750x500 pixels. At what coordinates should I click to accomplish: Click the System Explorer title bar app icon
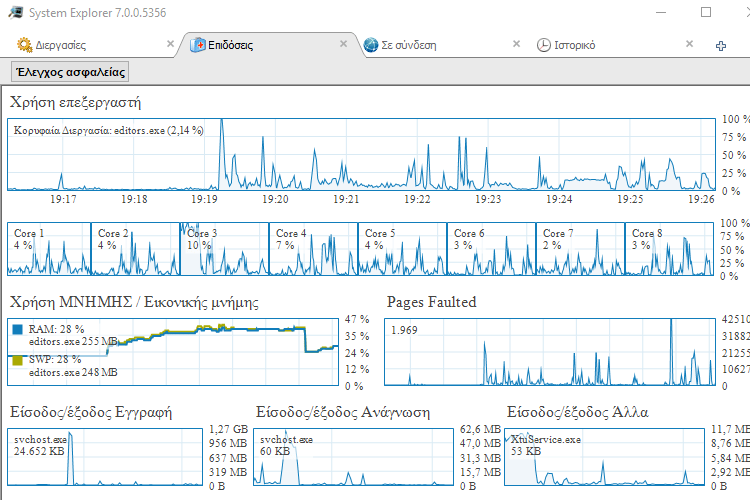[x=14, y=12]
